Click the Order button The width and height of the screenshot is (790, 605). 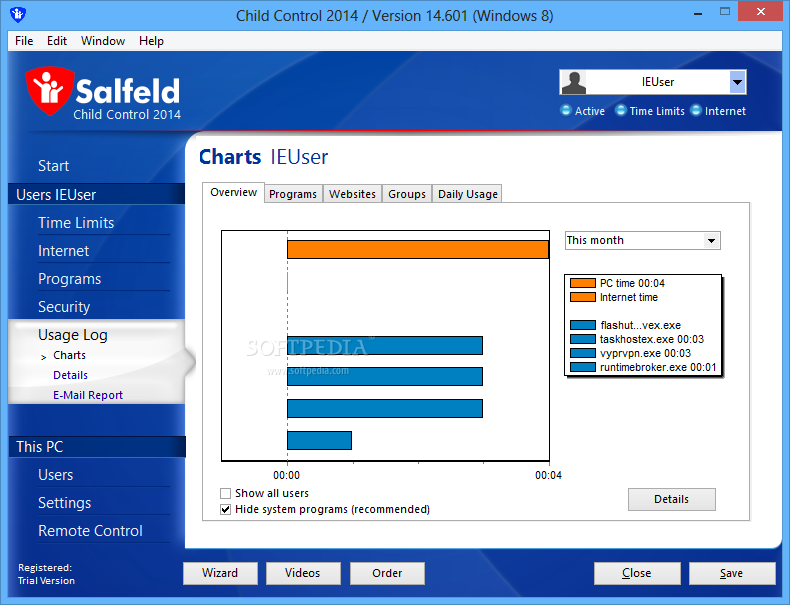387,573
